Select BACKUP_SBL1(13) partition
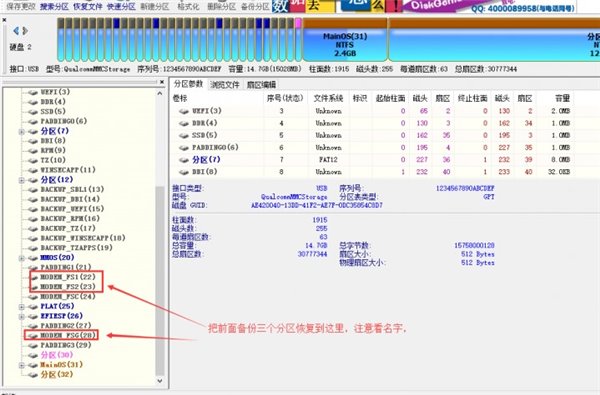Image resolution: width=600 pixels, height=395 pixels. click(x=72, y=189)
